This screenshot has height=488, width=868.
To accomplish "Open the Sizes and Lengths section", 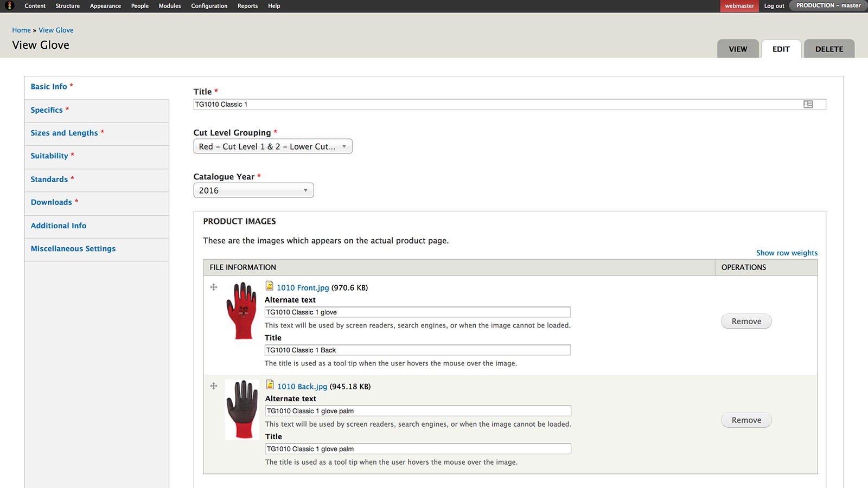I will (97, 133).
